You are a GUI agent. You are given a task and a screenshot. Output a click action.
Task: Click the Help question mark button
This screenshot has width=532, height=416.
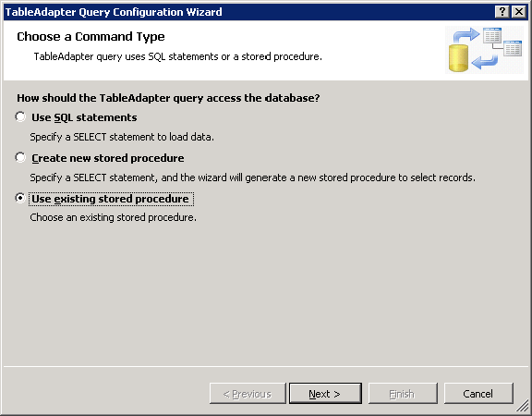point(502,12)
